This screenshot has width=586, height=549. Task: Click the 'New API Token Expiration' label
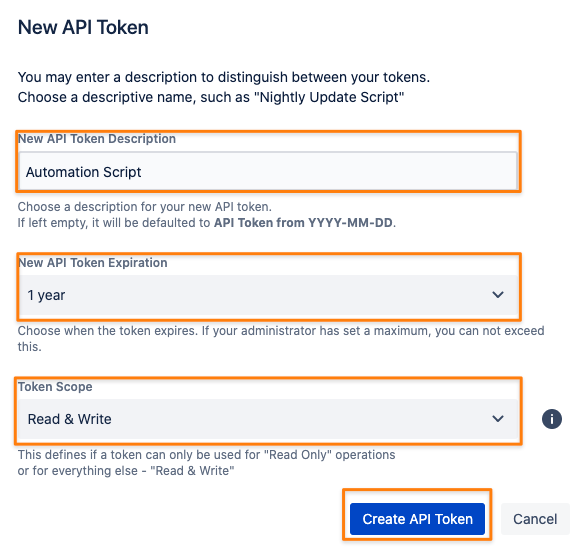point(93,263)
